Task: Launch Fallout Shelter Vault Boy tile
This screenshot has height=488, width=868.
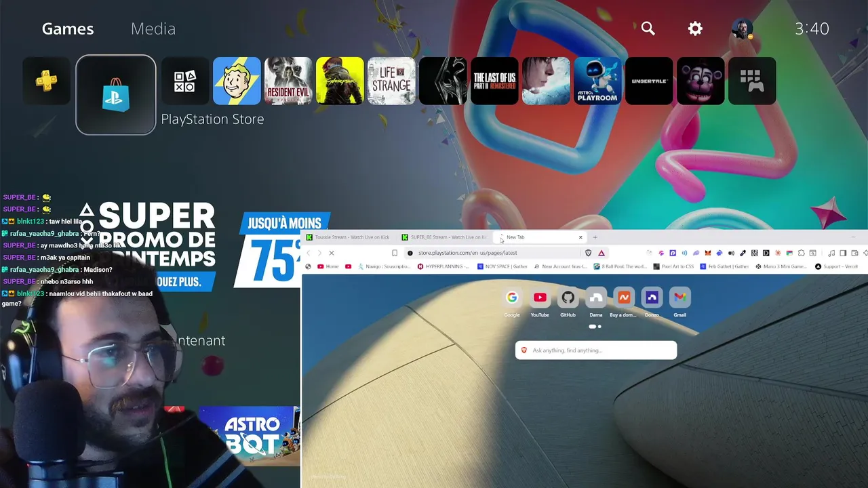Action: (x=237, y=81)
